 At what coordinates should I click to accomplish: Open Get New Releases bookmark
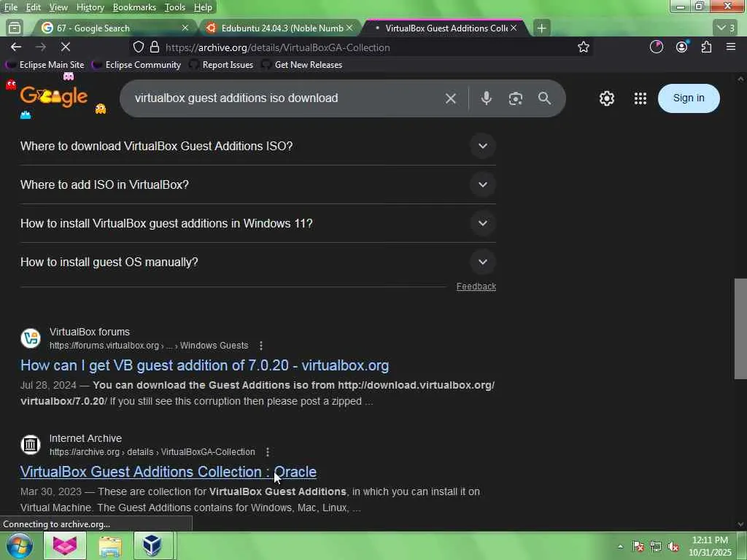303,65
